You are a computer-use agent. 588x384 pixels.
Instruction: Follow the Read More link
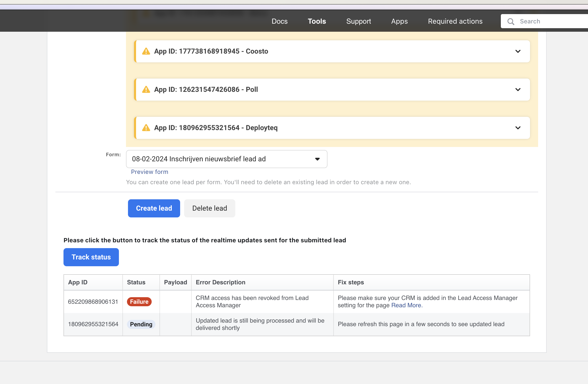pyautogui.click(x=407, y=305)
